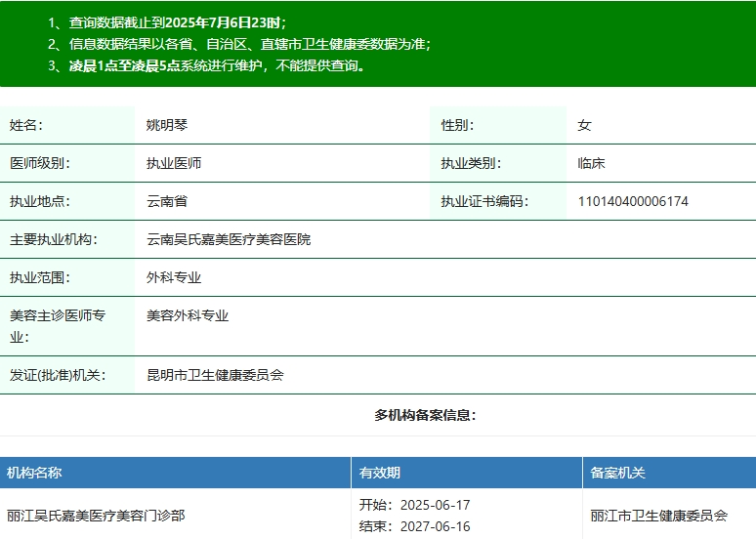
Task: Select the 执业医师 value
Action: tap(174, 163)
